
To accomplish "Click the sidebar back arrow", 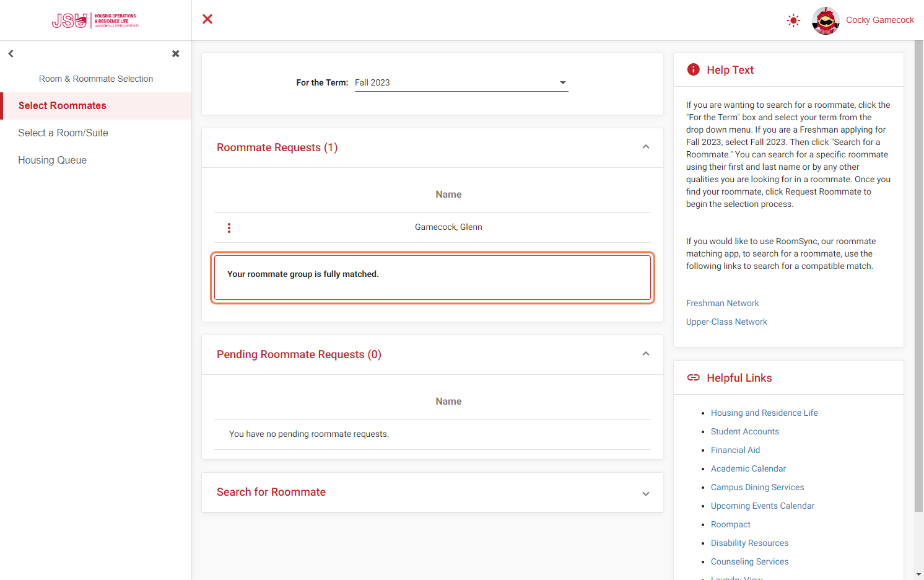I will (11, 54).
